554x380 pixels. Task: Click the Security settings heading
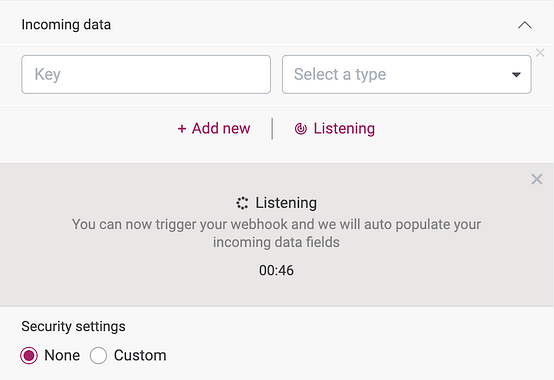tap(73, 326)
